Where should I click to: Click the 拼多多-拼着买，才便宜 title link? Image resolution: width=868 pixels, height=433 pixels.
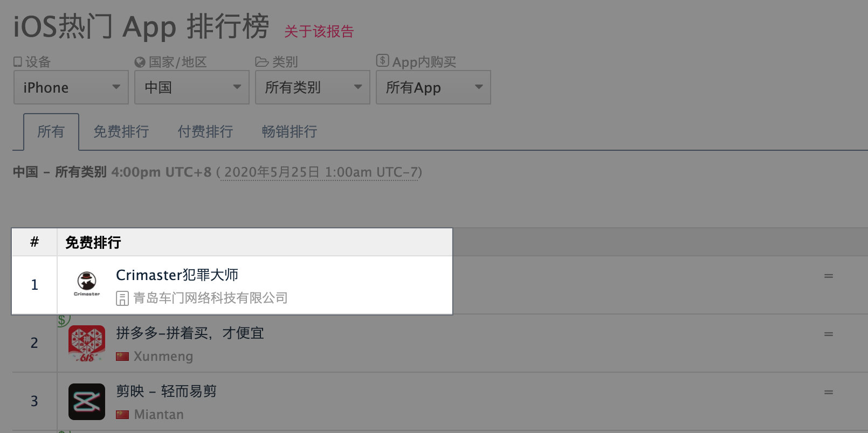(190, 333)
